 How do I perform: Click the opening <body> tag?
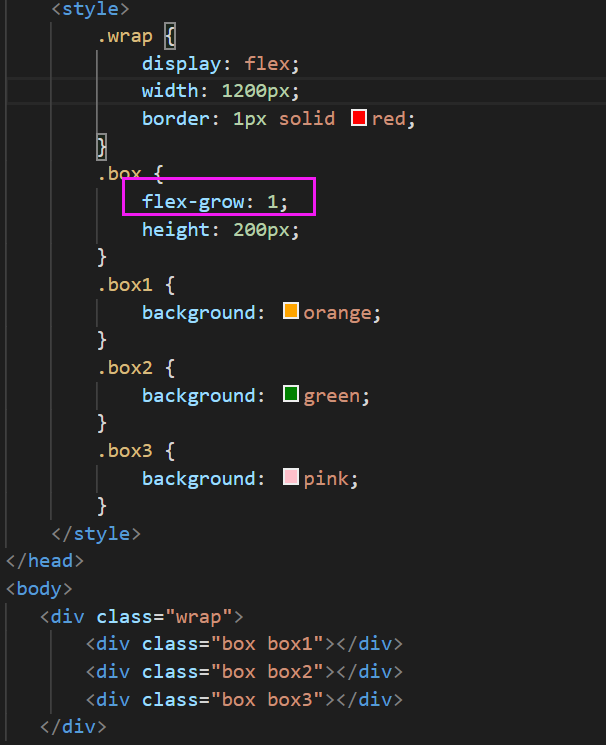pos(39,589)
